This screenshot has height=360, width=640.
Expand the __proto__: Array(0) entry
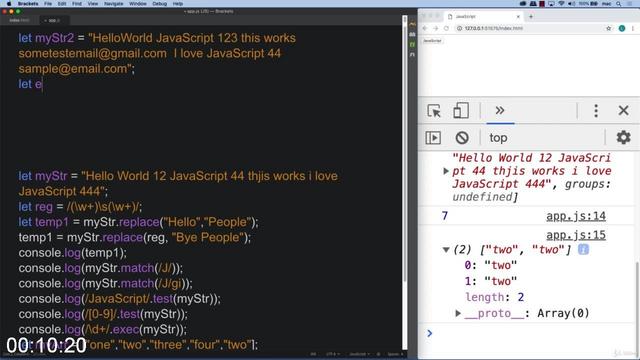(458, 313)
